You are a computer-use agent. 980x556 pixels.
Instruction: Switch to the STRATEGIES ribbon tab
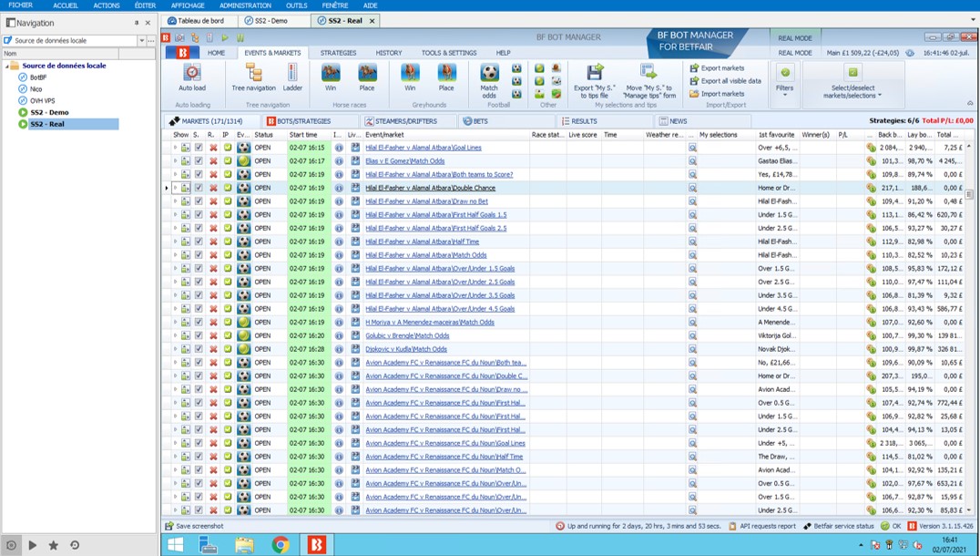(338, 53)
